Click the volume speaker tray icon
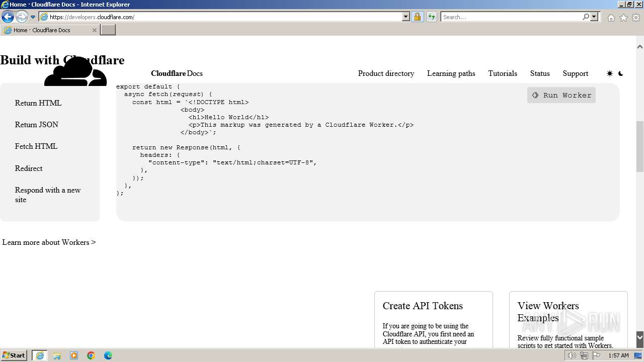Image resolution: width=644 pixels, height=362 pixels. point(572,355)
